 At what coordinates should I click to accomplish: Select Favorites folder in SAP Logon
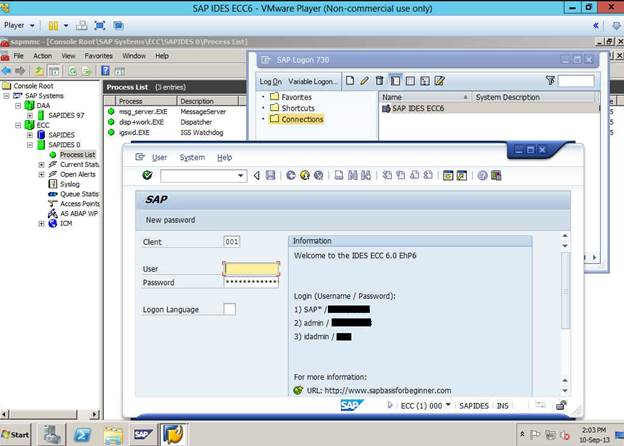(296, 97)
